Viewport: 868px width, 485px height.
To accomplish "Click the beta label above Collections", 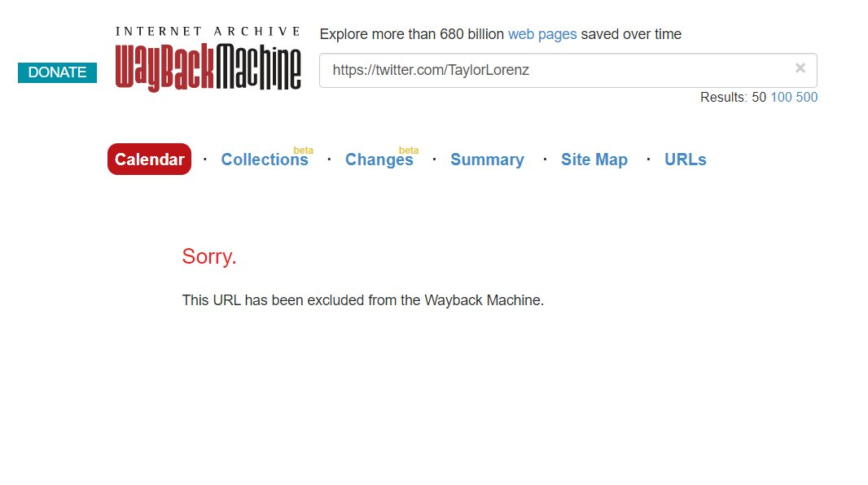I will (x=304, y=151).
